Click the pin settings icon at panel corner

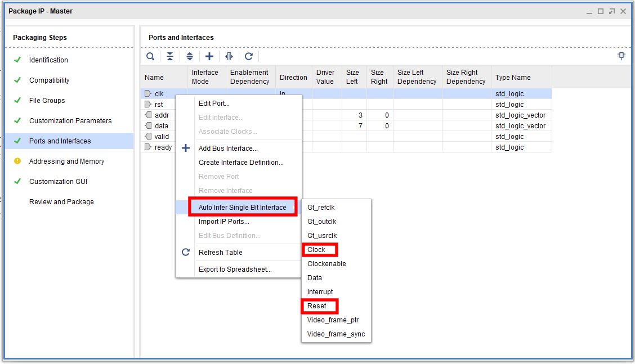621,56
